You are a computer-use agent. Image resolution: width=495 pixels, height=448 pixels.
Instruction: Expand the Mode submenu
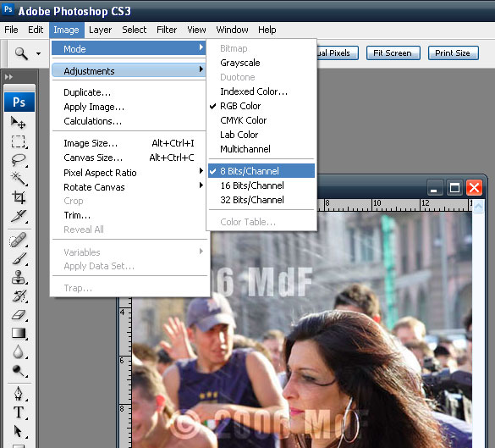click(129, 48)
